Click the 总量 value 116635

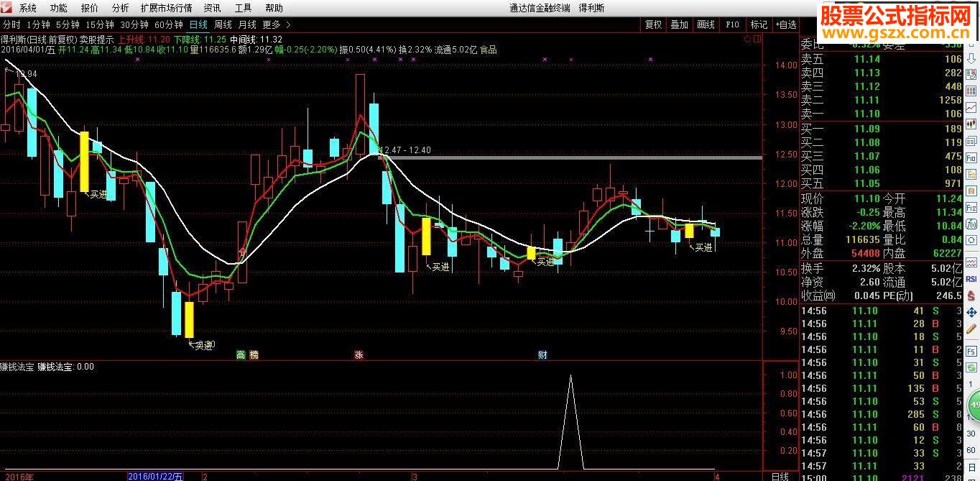coord(862,239)
